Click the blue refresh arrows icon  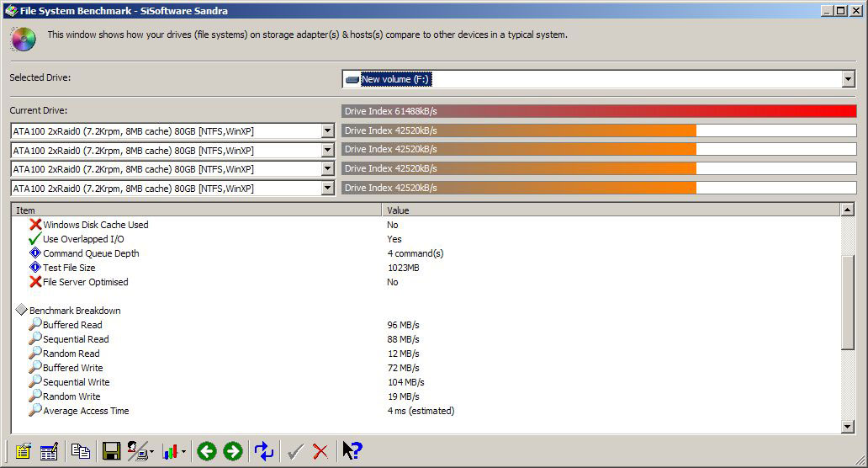point(264,451)
